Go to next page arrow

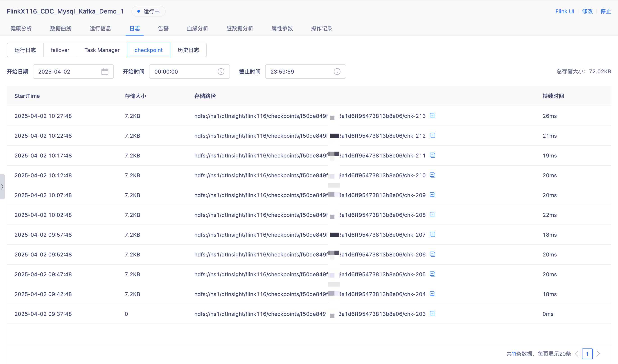pyautogui.click(x=598, y=354)
